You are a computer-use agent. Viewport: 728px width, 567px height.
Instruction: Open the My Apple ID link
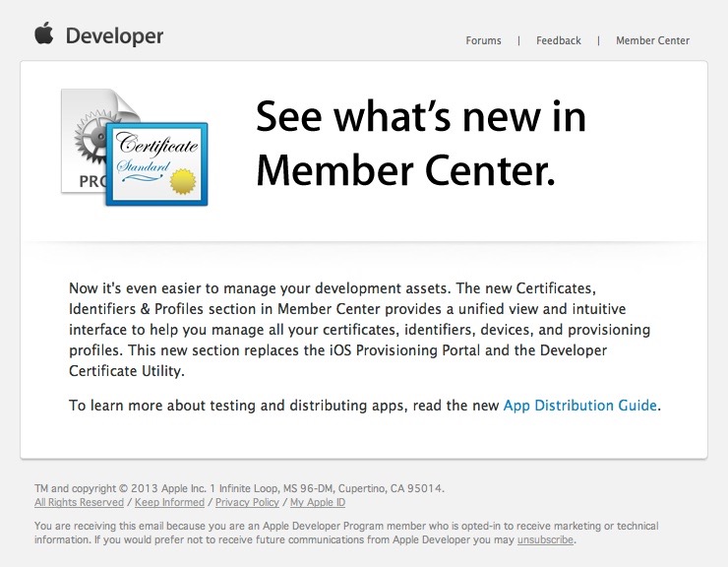click(318, 502)
